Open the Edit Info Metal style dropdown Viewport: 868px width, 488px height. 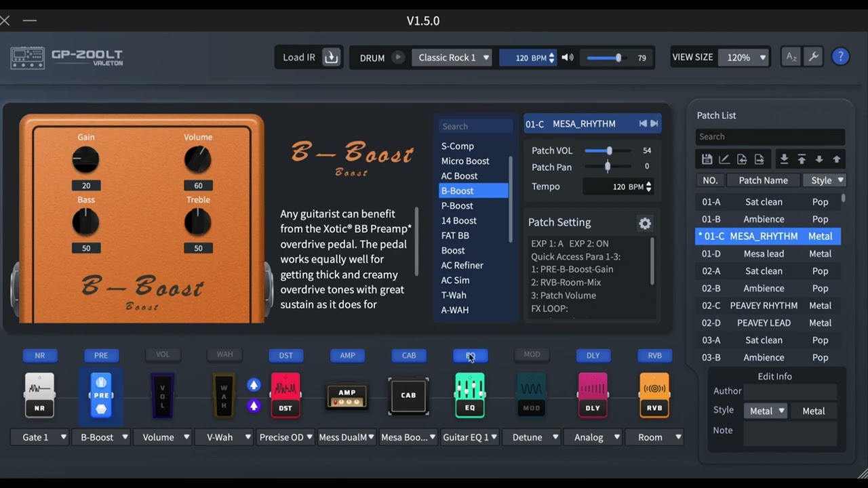pos(766,411)
